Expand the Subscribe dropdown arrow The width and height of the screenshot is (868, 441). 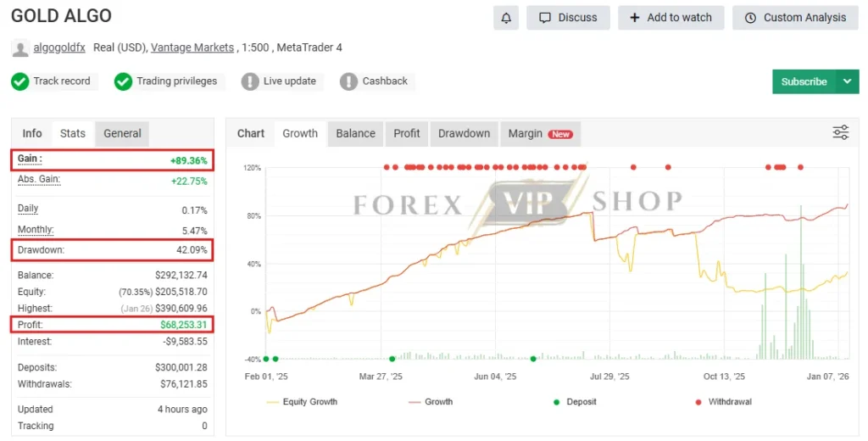click(847, 81)
